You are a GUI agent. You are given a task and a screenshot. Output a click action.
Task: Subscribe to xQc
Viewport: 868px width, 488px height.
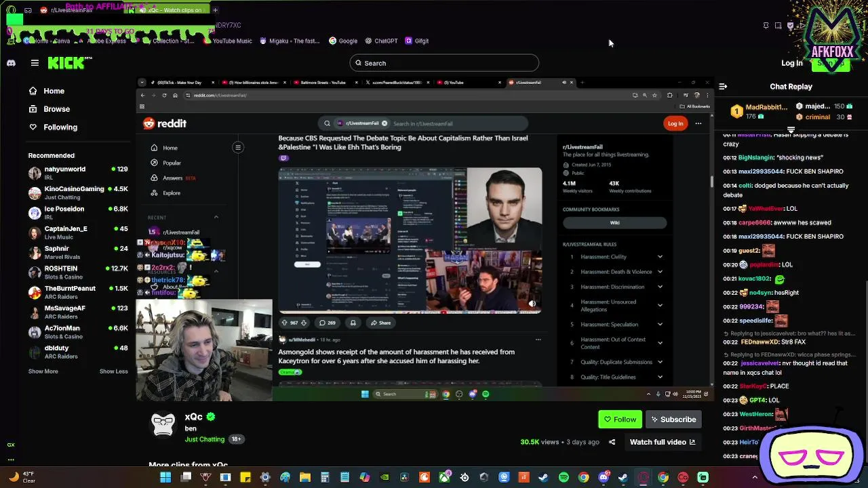point(673,420)
